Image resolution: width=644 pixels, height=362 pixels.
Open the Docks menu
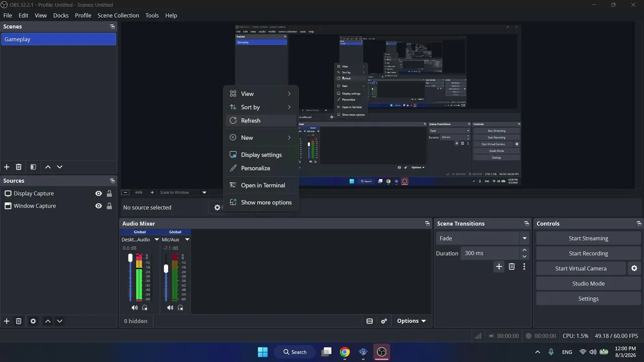click(61, 16)
